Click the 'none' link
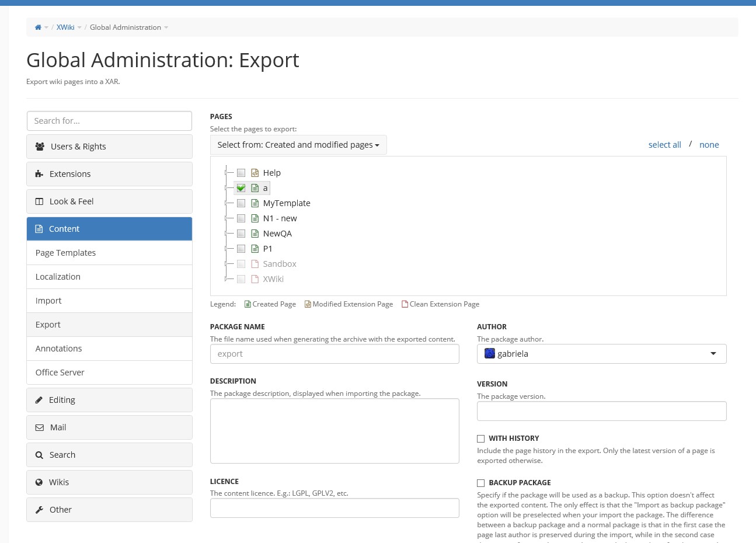Viewport: 756px width, 543px height. click(709, 145)
